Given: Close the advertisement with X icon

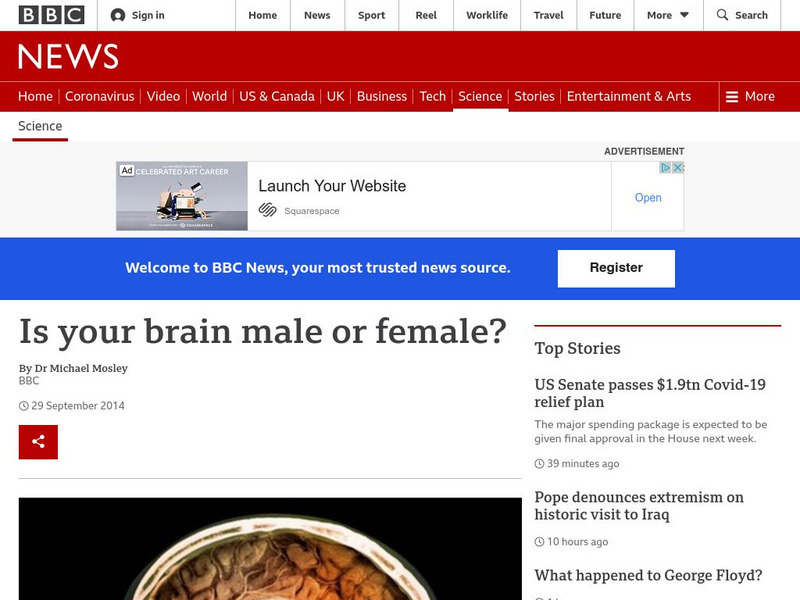Looking at the screenshot, I should [678, 168].
